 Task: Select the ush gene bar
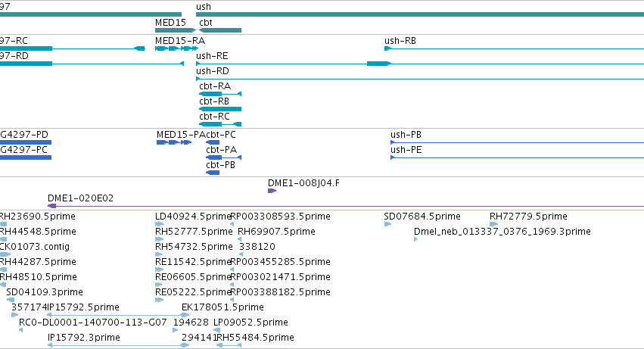pos(420,14)
